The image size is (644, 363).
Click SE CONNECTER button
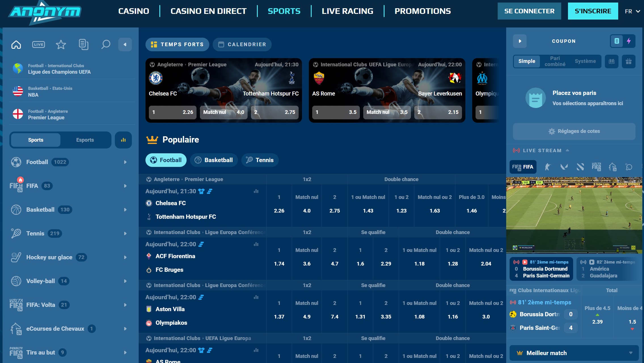pyautogui.click(x=529, y=11)
